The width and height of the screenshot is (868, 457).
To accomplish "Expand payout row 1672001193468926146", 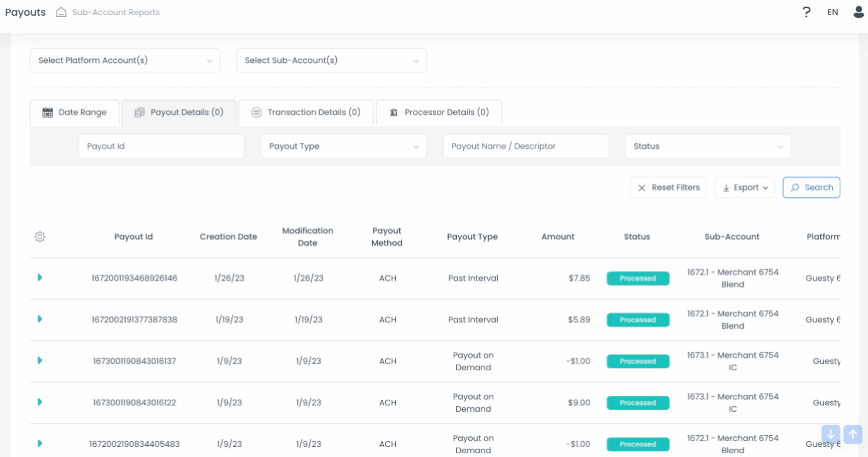I will [40, 277].
